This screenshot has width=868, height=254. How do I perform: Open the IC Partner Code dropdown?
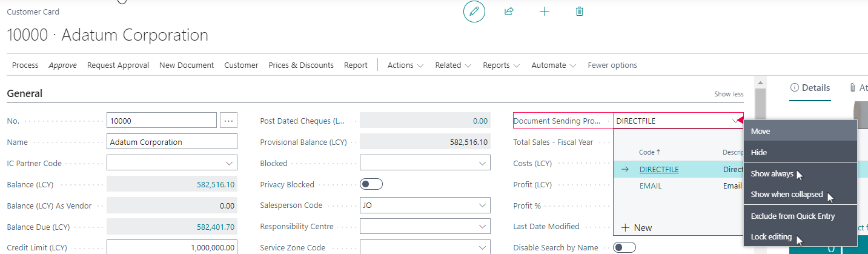(230, 163)
